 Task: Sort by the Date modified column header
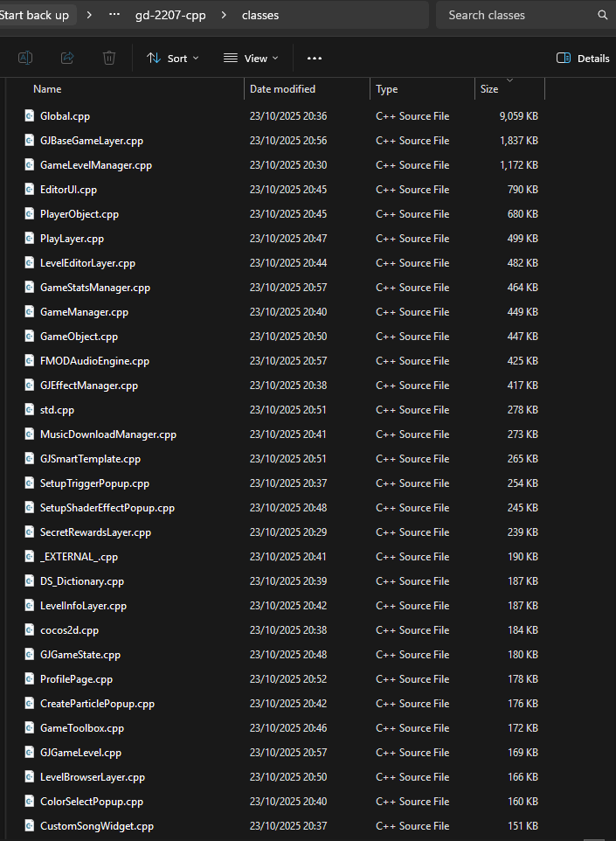(x=282, y=89)
